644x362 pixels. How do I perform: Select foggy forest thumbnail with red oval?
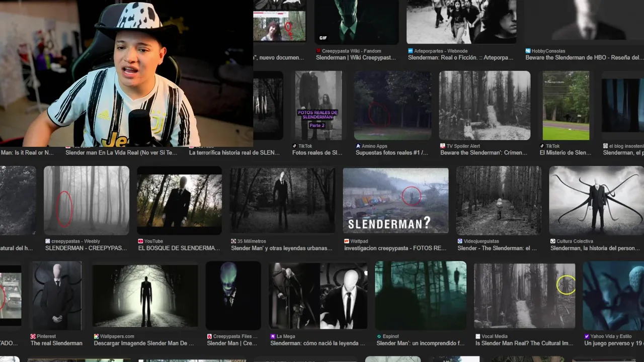[x=87, y=201]
